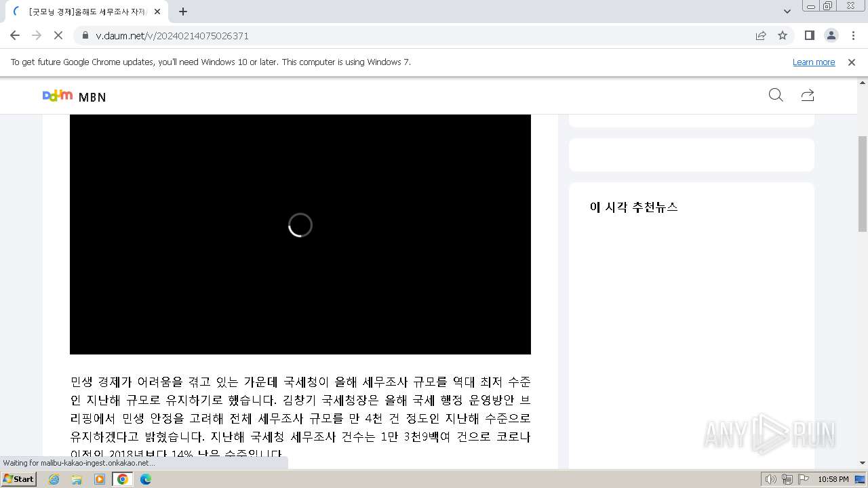Click scrollbar up arrow
This screenshot has height=488, width=868.
click(863, 82)
